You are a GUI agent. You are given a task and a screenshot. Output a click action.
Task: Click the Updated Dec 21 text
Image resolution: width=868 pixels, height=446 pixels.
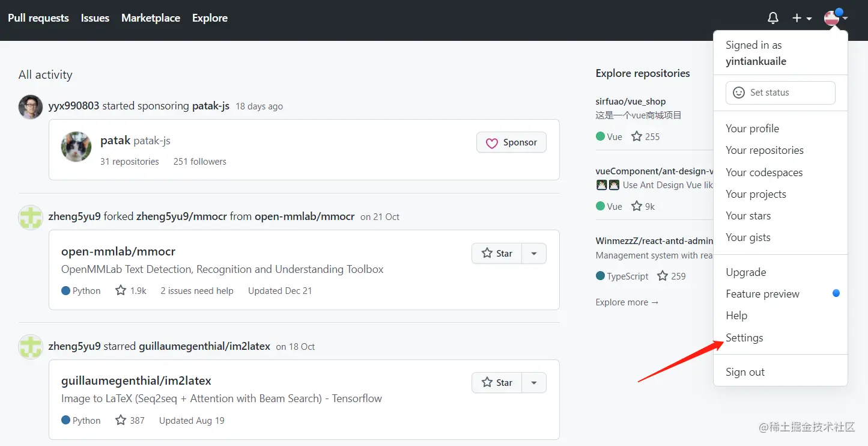pos(280,291)
